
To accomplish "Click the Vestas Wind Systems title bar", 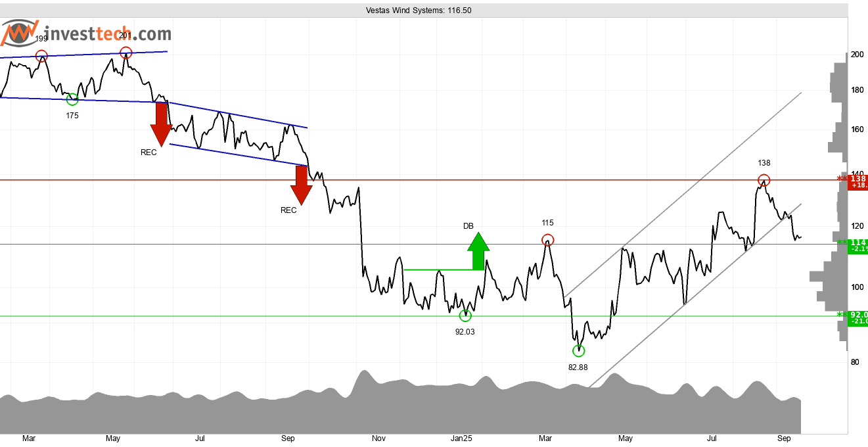I will pos(419,11).
